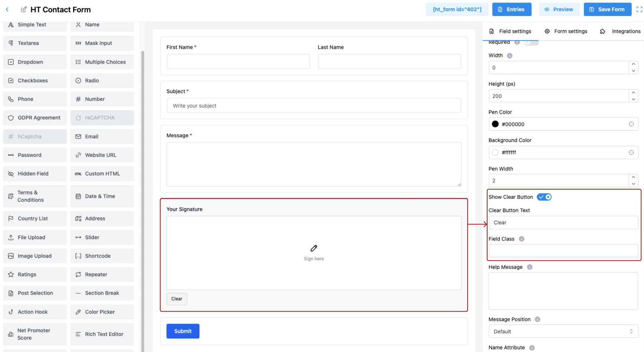Screen dimensions: 644x352
Task: Click inside the Clear Button Text field
Action: 563,223
